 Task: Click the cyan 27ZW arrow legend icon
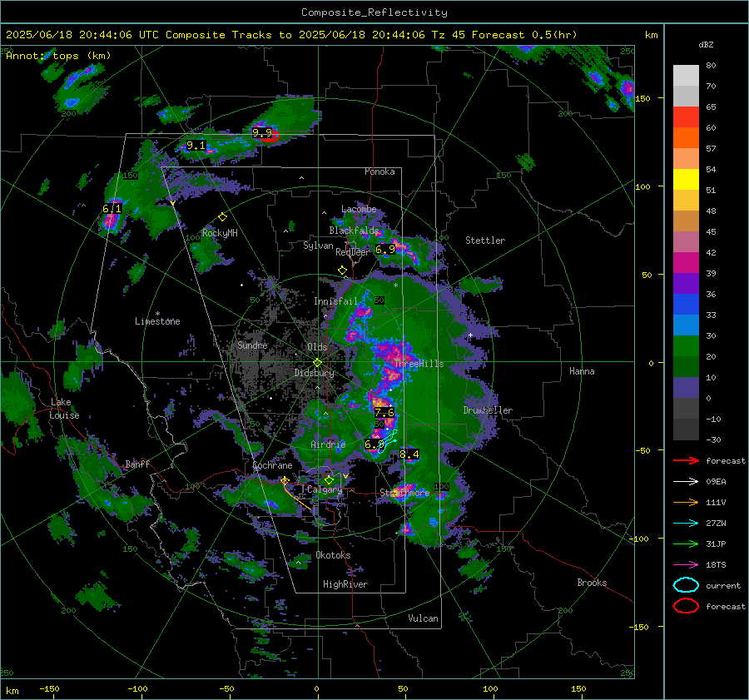[x=686, y=524]
